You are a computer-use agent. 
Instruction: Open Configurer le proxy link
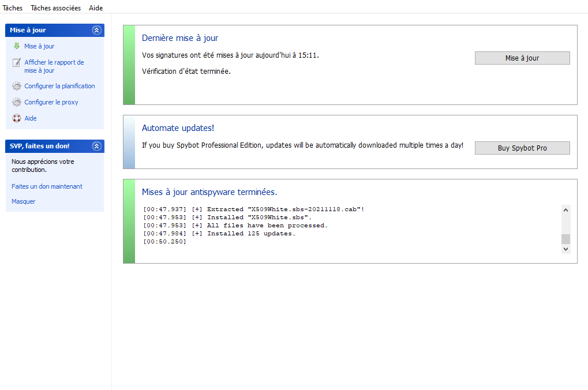(x=51, y=102)
